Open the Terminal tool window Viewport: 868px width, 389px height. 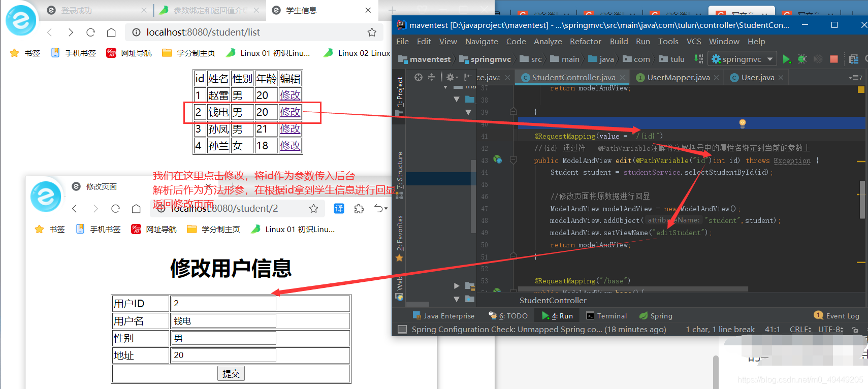coord(606,316)
